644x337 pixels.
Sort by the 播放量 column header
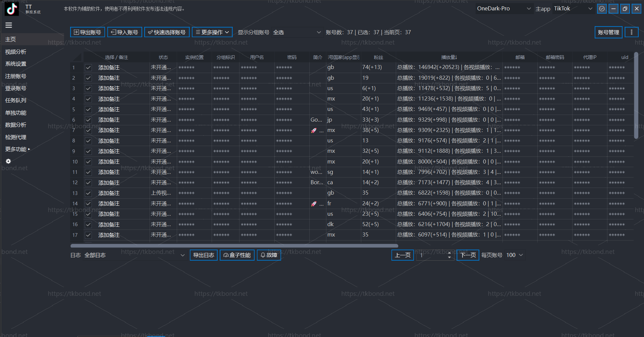[449, 57]
